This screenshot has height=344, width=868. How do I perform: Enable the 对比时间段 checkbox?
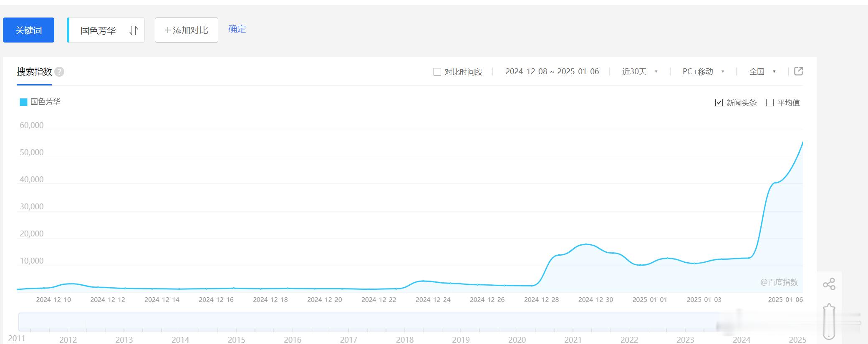pyautogui.click(x=437, y=72)
